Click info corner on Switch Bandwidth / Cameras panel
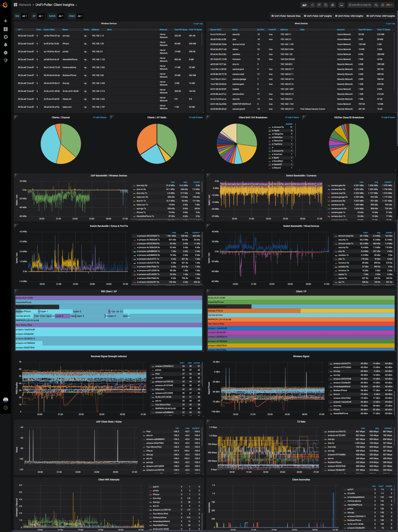This screenshot has width=398, height=532. [207, 175]
